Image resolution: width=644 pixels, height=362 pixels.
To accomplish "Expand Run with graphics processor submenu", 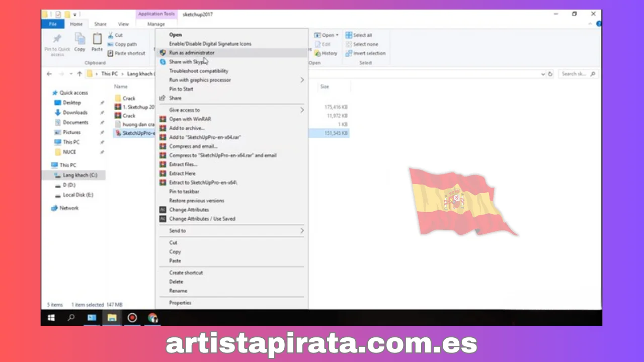I will pyautogui.click(x=231, y=80).
